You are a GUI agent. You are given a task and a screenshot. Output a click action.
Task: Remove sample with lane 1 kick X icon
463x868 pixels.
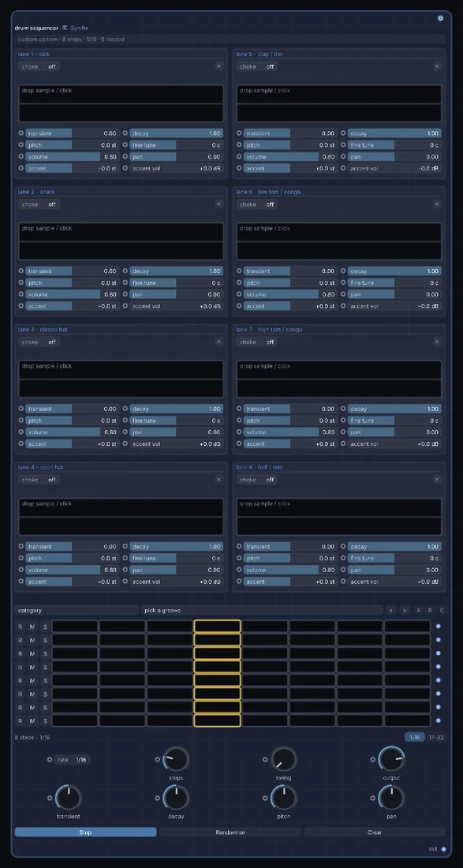click(218, 66)
